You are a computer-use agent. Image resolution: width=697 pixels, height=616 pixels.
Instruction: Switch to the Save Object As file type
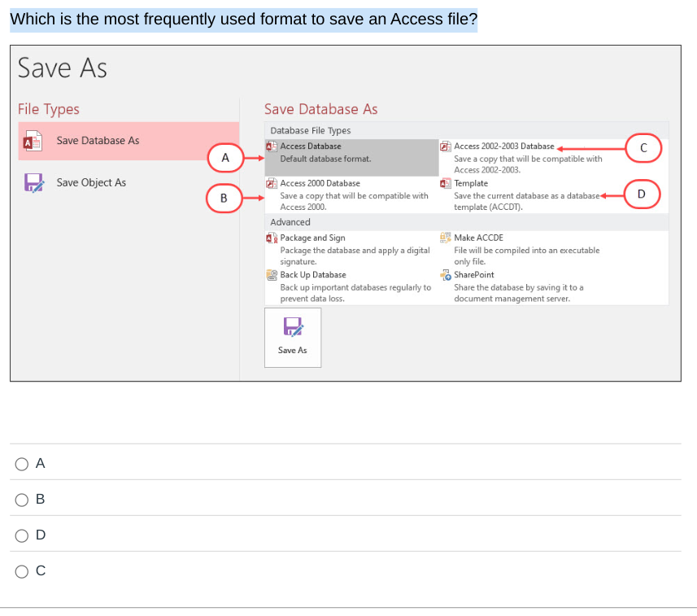pyautogui.click(x=89, y=182)
